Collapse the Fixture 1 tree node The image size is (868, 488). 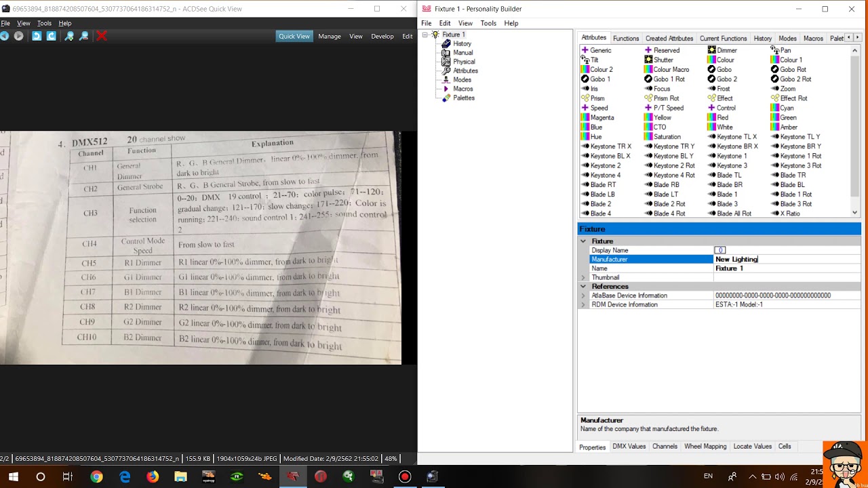tap(425, 35)
